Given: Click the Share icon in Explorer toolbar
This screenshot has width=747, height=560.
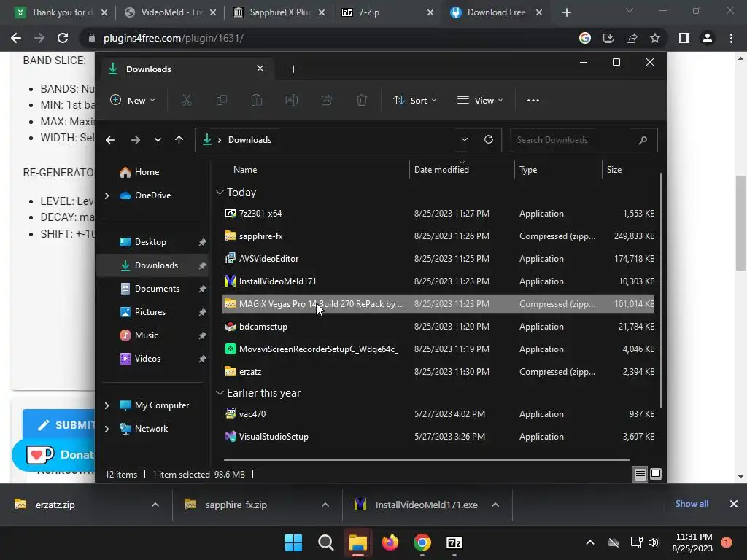Looking at the screenshot, I should (x=327, y=100).
